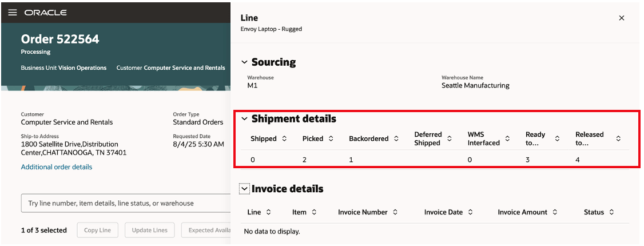Sort by WMS Interfaced column
The image size is (644, 246).
[x=507, y=139]
